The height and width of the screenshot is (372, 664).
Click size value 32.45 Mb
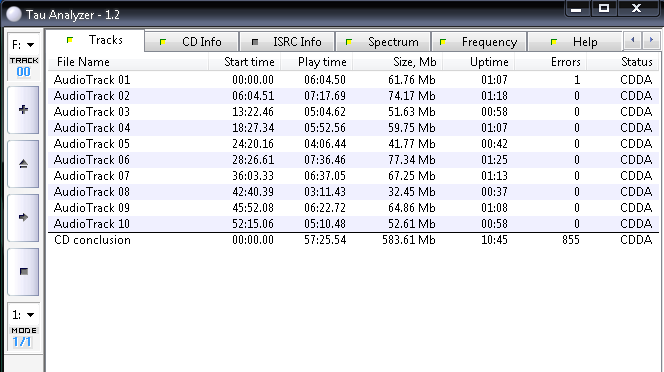412,192
